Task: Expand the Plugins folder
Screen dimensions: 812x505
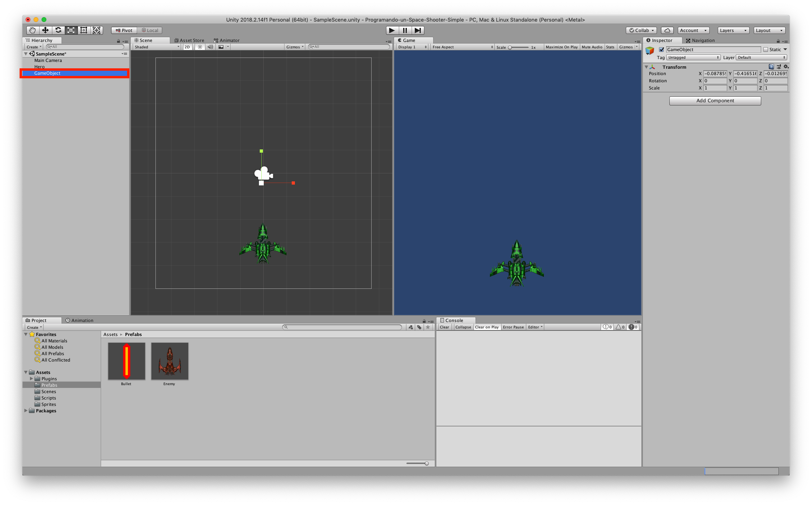Action: click(x=32, y=378)
